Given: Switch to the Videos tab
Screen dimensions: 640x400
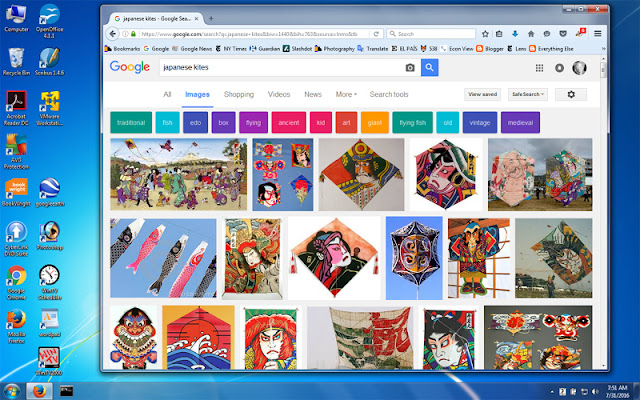Looking at the screenshot, I should [279, 94].
